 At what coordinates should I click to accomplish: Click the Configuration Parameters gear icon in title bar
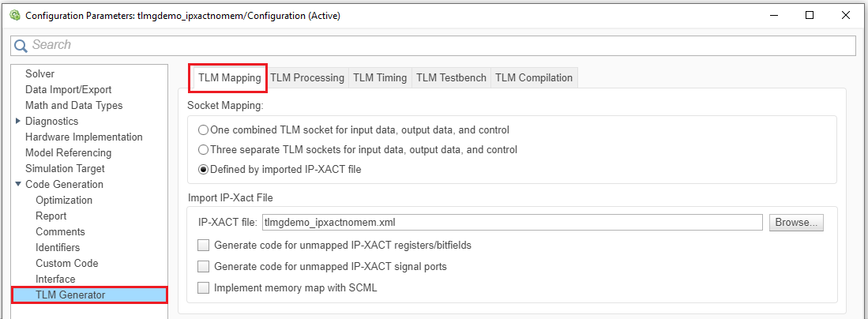[x=14, y=15]
